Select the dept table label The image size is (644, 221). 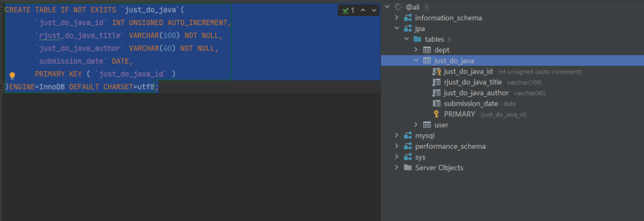pos(442,50)
